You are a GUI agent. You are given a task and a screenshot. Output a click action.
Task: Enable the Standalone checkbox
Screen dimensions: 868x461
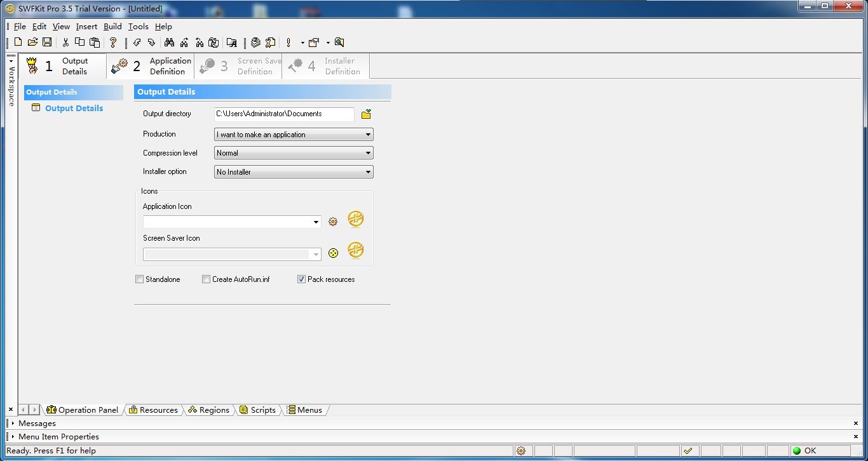pos(140,279)
